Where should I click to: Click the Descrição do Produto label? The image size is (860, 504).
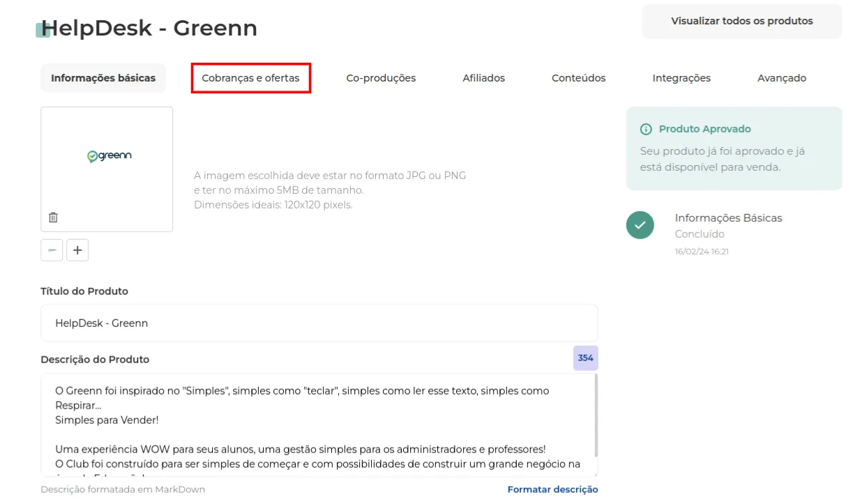(95, 360)
